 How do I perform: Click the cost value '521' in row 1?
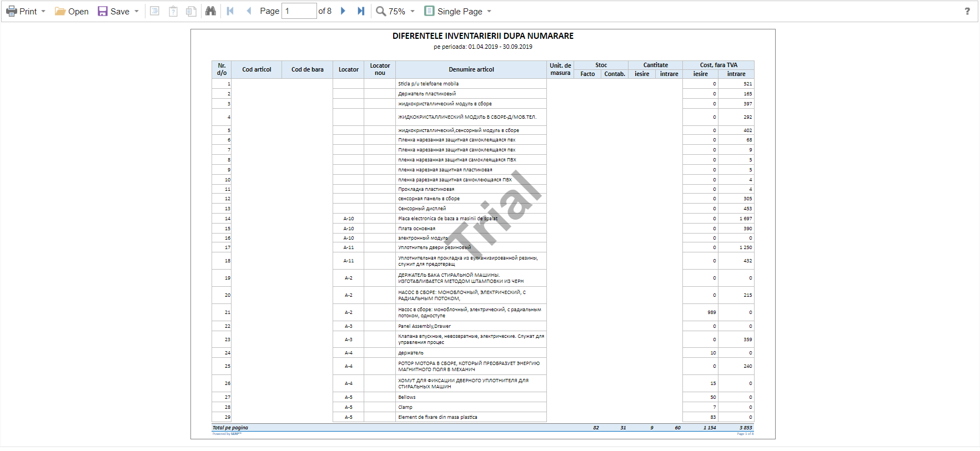coord(748,84)
